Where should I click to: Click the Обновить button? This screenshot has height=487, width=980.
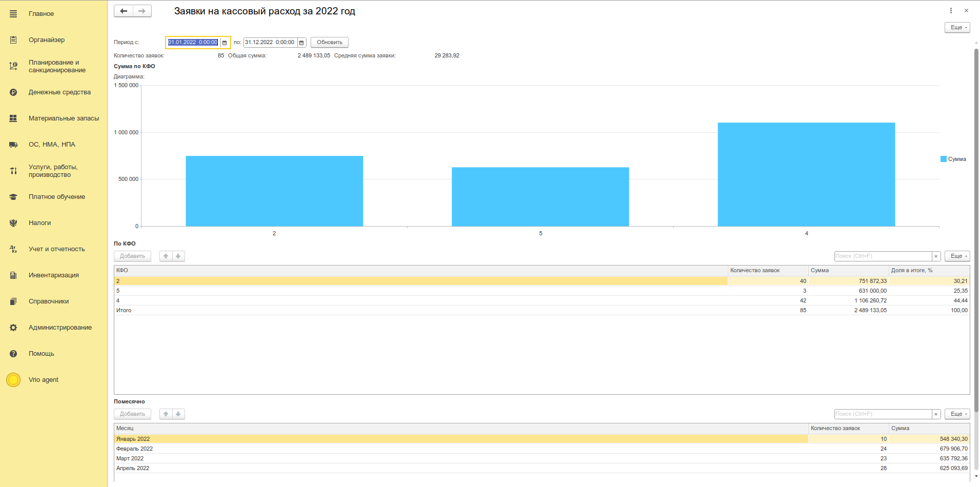coord(330,43)
